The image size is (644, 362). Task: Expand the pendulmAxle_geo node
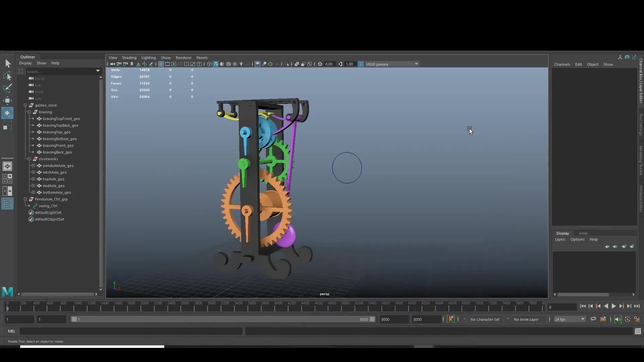(x=33, y=166)
